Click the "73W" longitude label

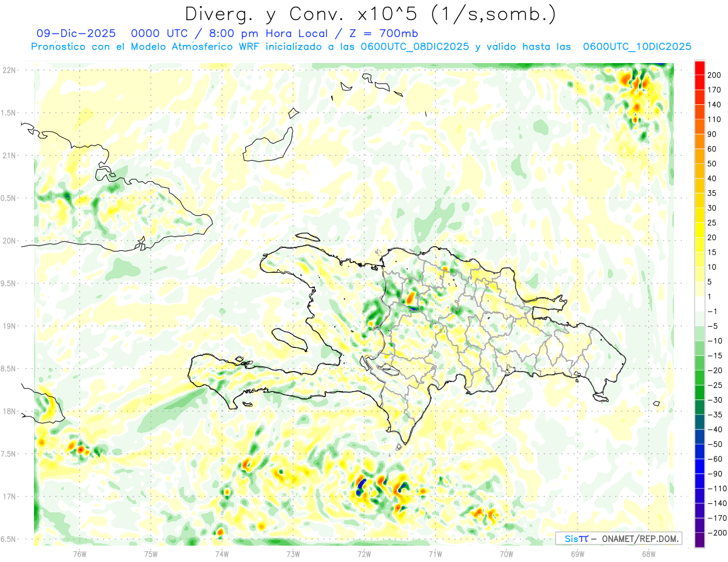(x=293, y=554)
